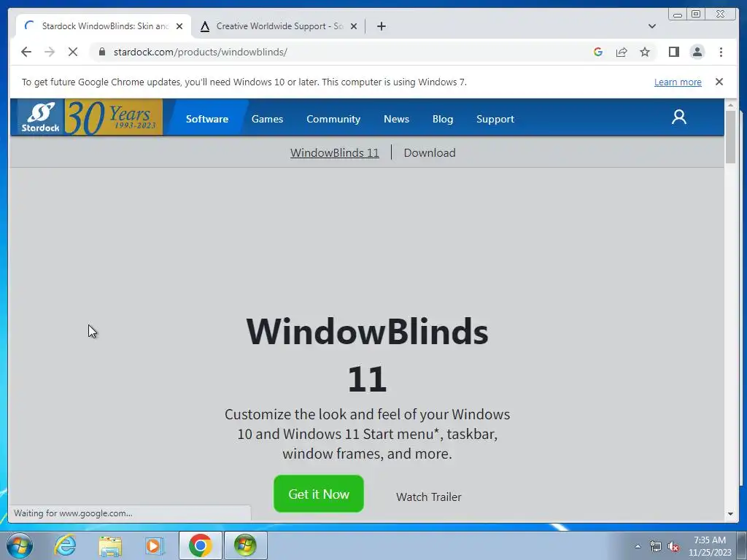747x560 pixels.
Task: Go back to the previous page
Action: point(26,52)
